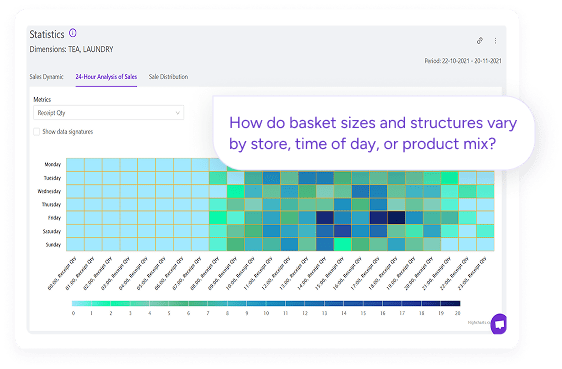
Task: Click the Highcharts credit link
Action: 479,323
